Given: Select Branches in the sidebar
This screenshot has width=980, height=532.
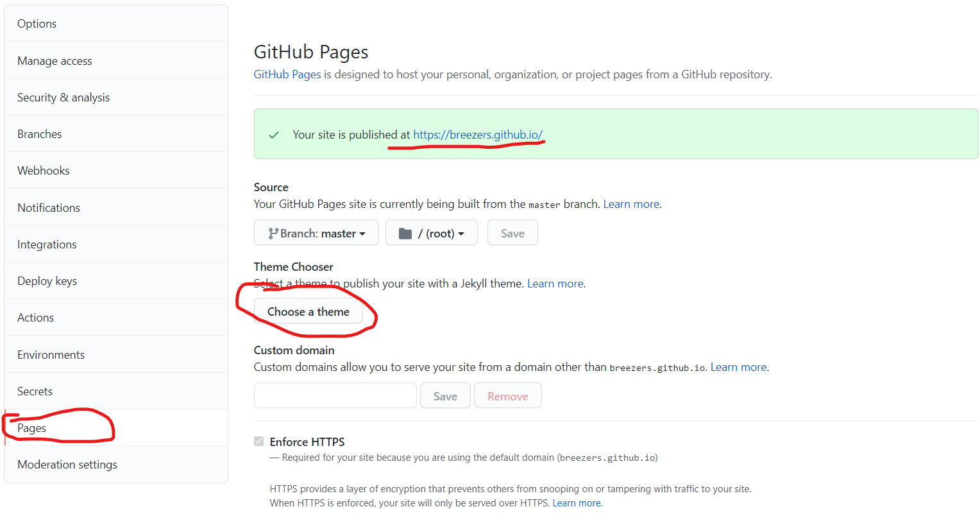Looking at the screenshot, I should (x=116, y=134).
